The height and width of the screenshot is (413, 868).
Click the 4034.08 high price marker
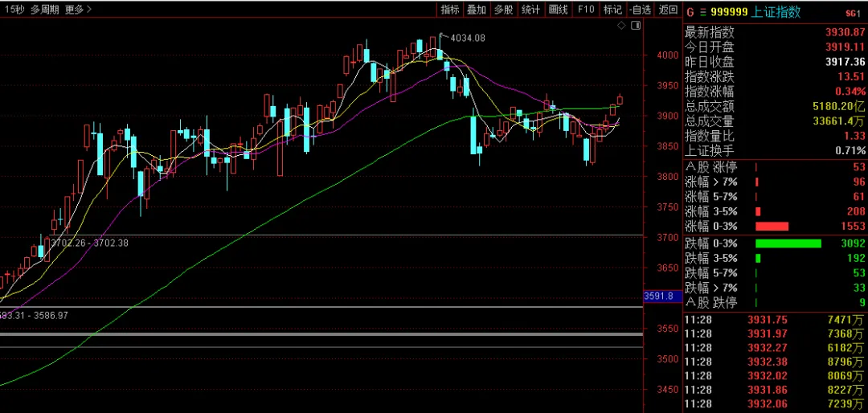click(467, 38)
